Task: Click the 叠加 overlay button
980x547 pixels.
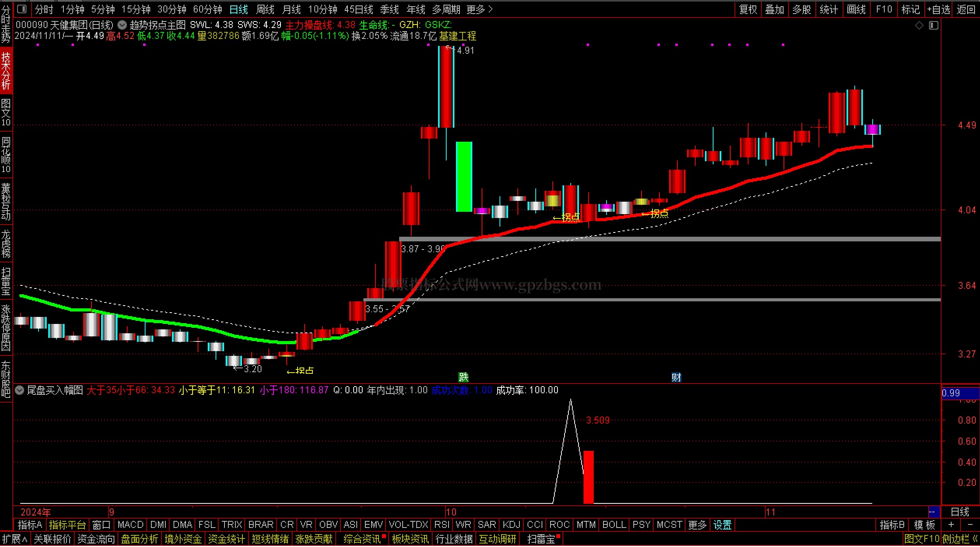Action: coord(775,9)
